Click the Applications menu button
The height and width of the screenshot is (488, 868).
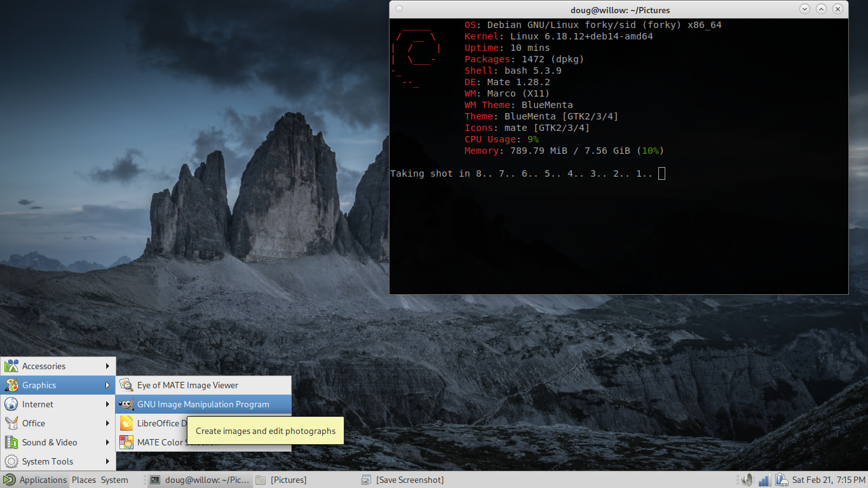(35, 480)
